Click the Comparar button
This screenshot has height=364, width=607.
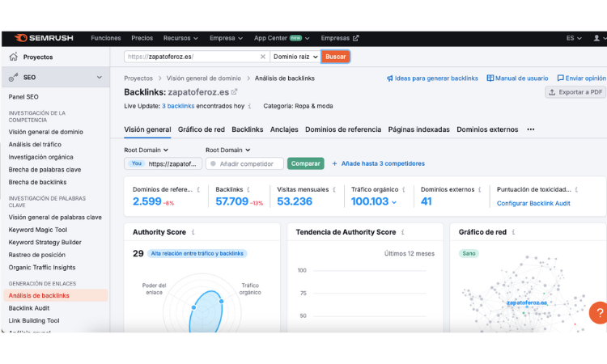[305, 163]
